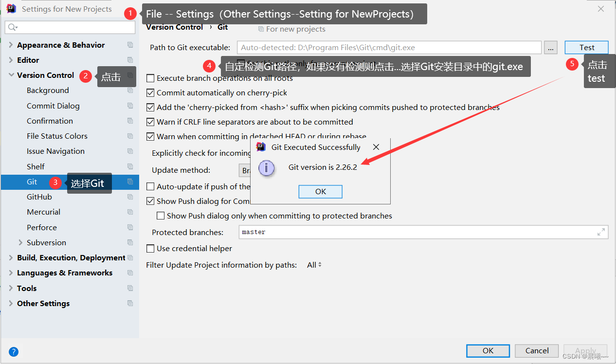Collapse the Version Control section

pos(11,75)
